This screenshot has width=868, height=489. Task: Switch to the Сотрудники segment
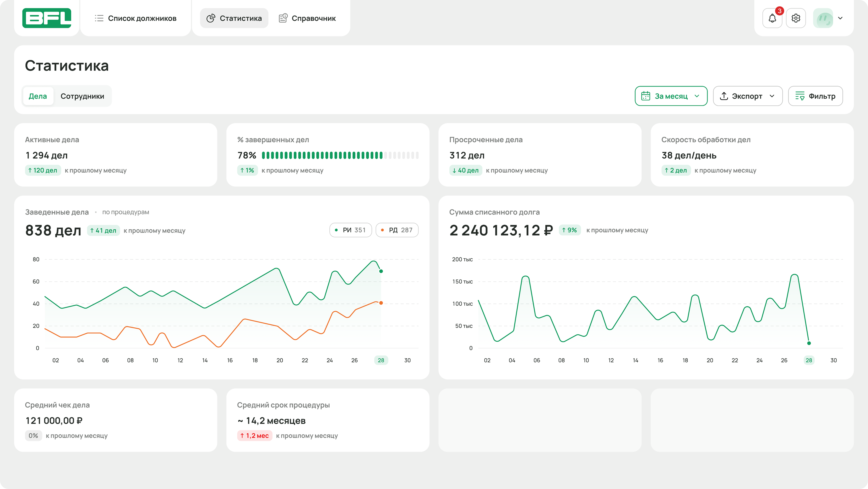pos(82,96)
